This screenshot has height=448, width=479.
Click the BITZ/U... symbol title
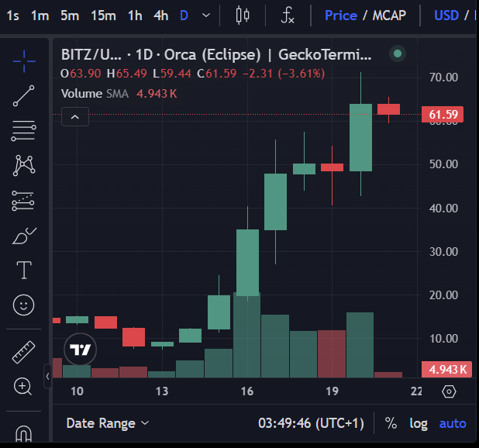91,55
